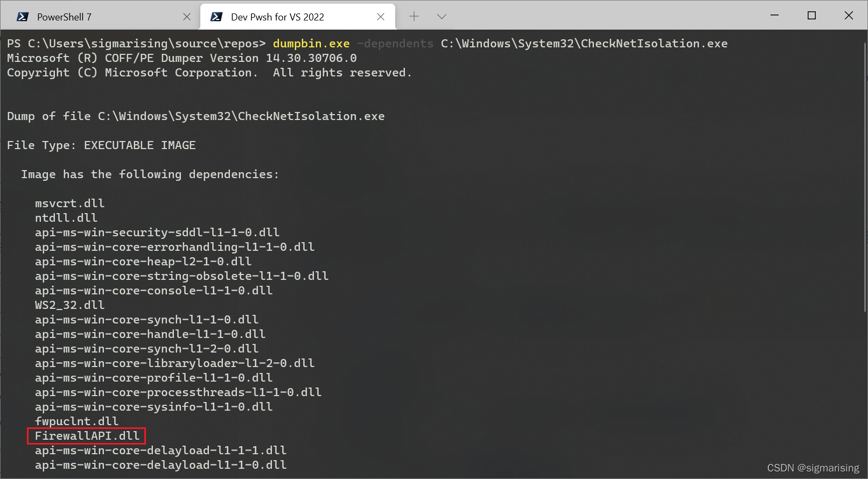The width and height of the screenshot is (868, 479).
Task: Click the terminal vertical scrollbar
Action: click(864, 178)
